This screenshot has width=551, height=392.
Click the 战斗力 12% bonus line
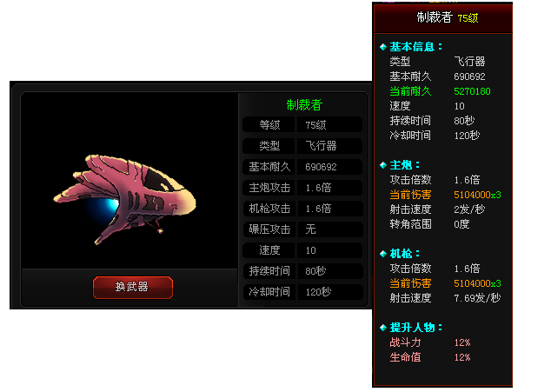pos(430,342)
